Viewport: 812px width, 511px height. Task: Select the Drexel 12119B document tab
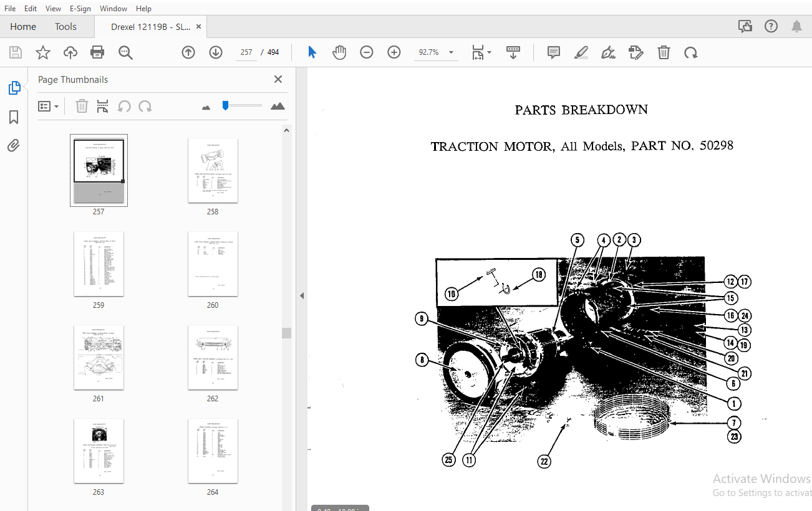pos(150,27)
